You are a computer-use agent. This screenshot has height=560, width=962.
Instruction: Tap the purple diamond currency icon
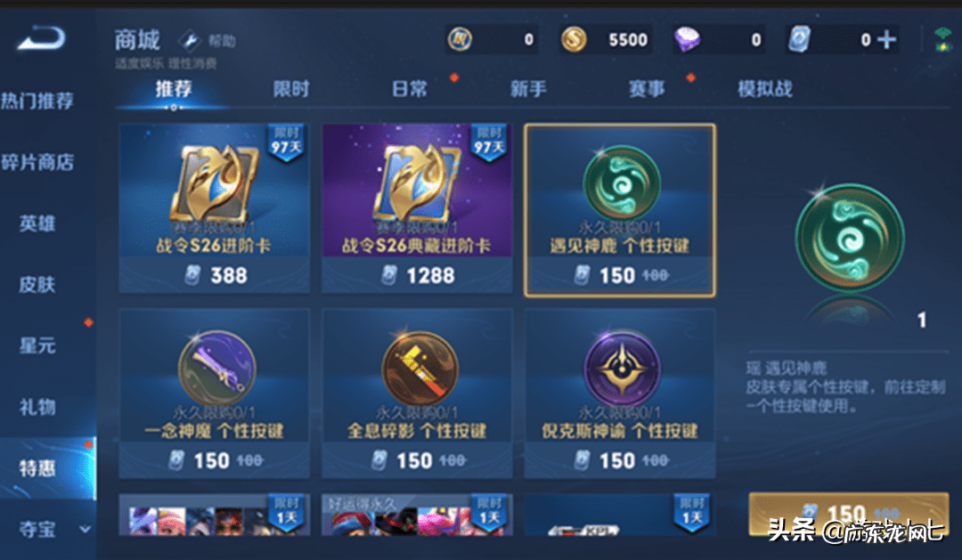(x=687, y=40)
